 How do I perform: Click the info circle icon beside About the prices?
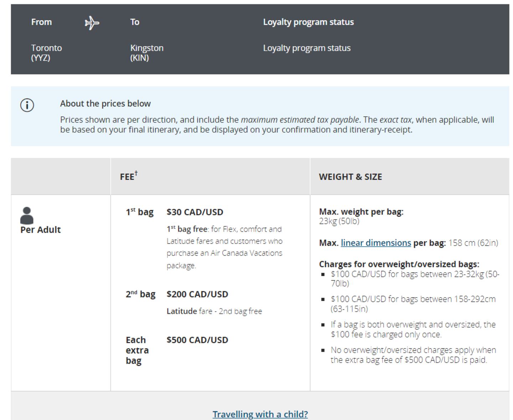click(x=27, y=105)
